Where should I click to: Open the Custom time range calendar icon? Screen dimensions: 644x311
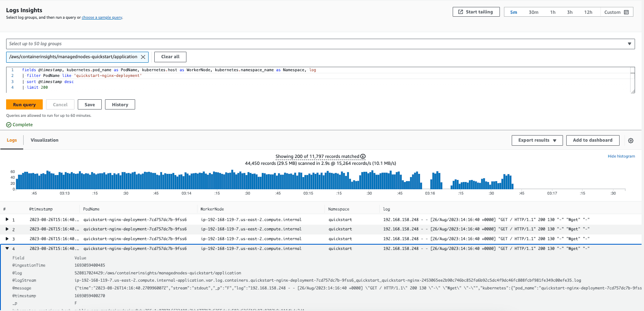pyautogui.click(x=626, y=12)
